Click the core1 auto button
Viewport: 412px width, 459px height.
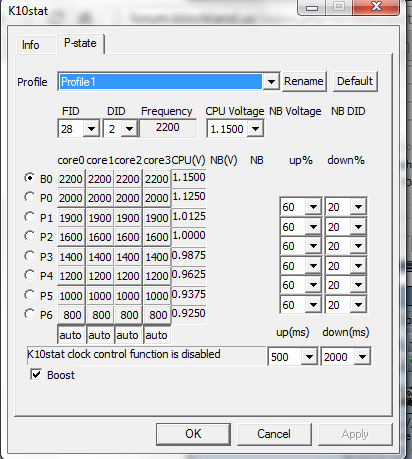coord(99,334)
